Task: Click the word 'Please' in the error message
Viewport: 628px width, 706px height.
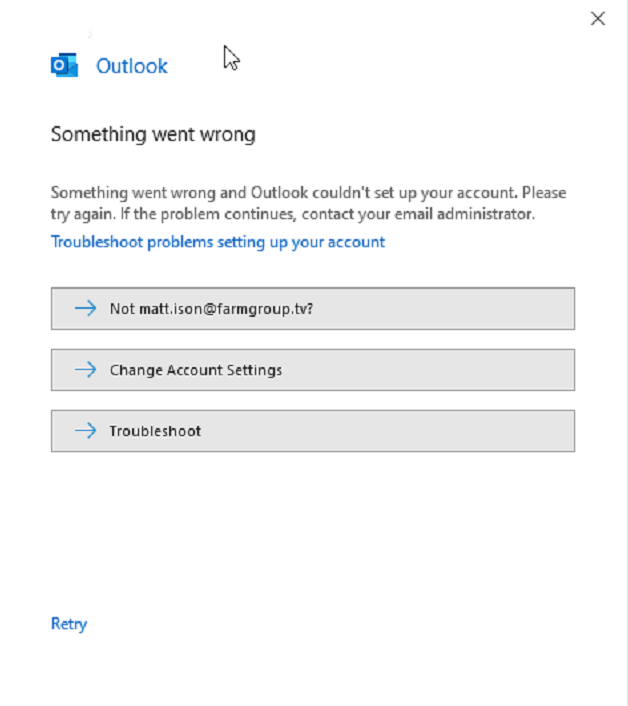Action: pyautogui.click(x=544, y=193)
